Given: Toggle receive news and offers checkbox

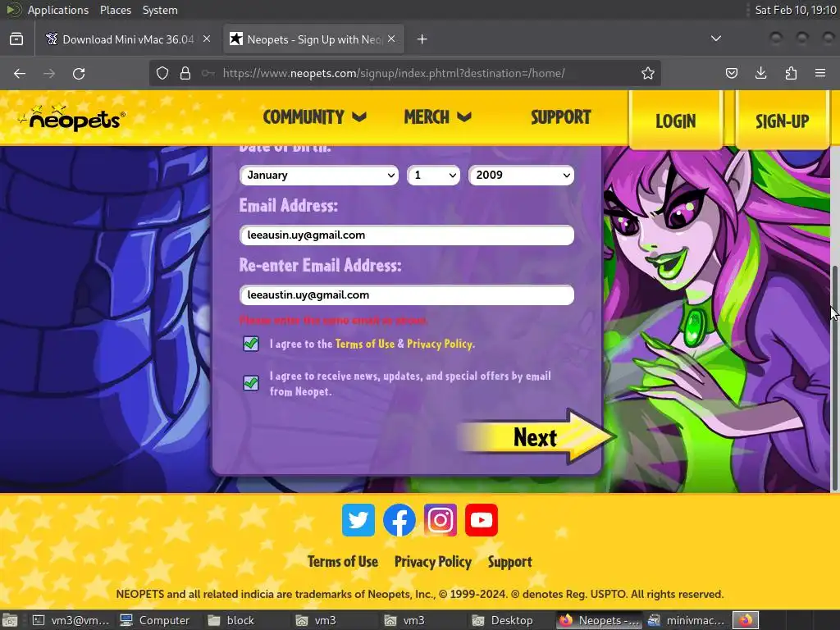Looking at the screenshot, I should 251,383.
